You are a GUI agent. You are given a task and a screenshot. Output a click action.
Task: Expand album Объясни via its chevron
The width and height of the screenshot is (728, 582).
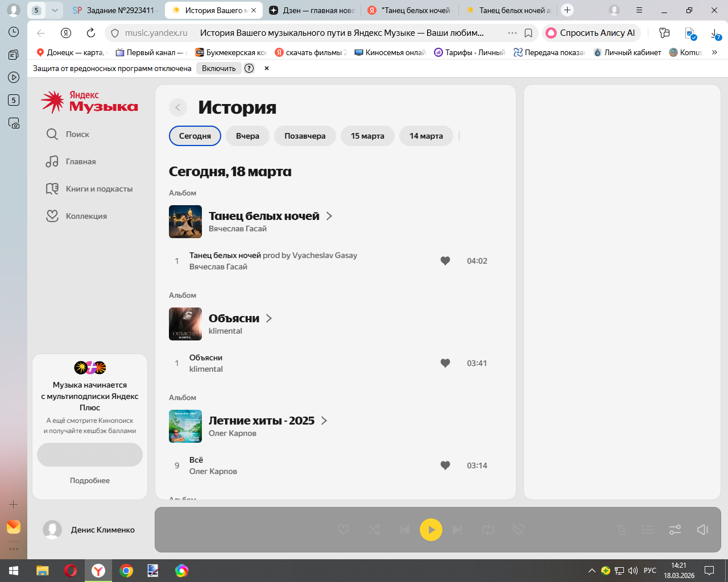pos(269,318)
